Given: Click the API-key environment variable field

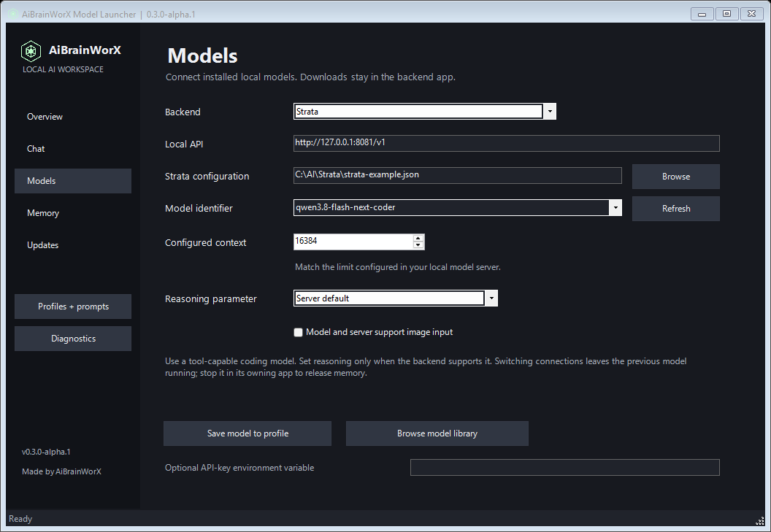Looking at the screenshot, I should (x=565, y=468).
